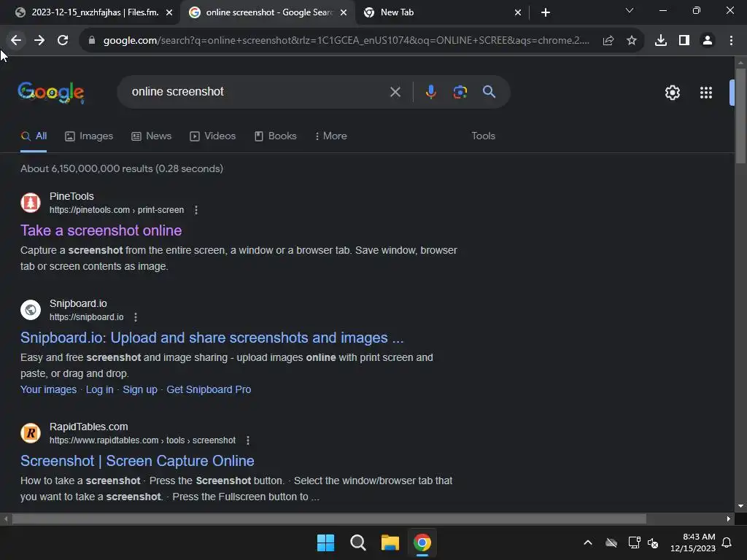The height and width of the screenshot is (560, 747).
Task: Open File Explorer from taskbar
Action: coord(390,542)
